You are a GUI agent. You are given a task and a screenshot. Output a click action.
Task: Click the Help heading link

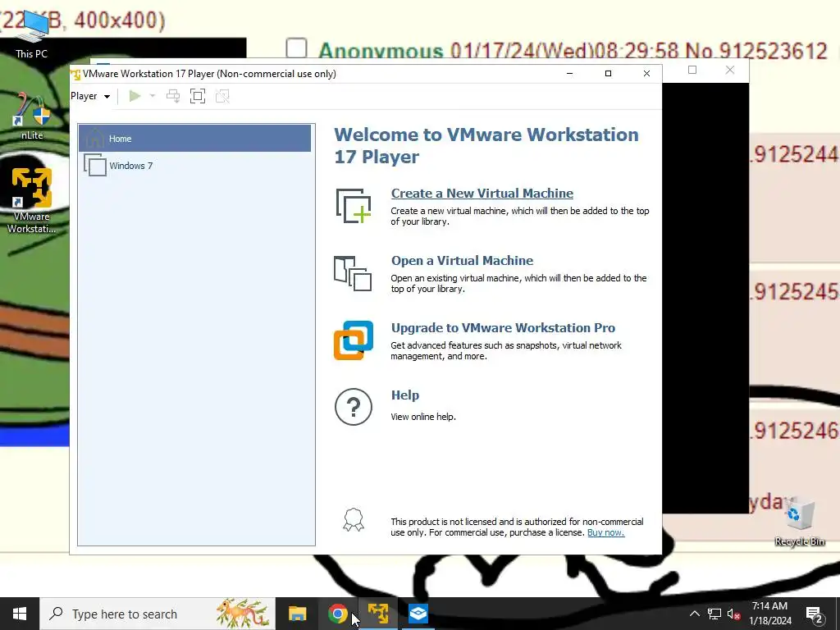click(x=405, y=395)
